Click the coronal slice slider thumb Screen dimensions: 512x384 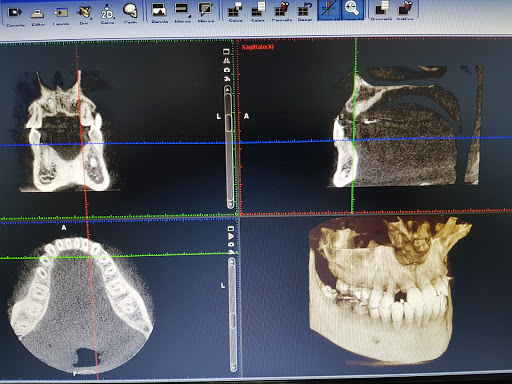click(x=228, y=123)
